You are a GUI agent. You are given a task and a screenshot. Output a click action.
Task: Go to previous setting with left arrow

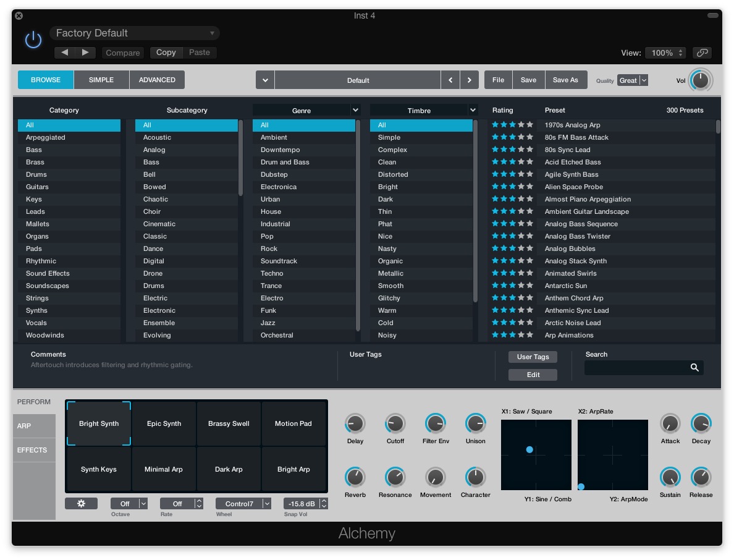point(65,53)
